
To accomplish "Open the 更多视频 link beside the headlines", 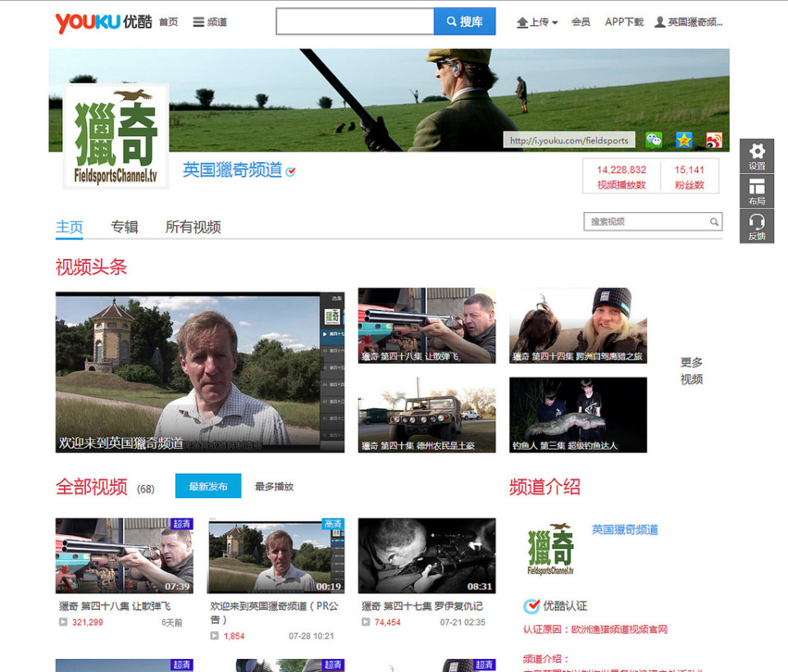I will 690,370.
